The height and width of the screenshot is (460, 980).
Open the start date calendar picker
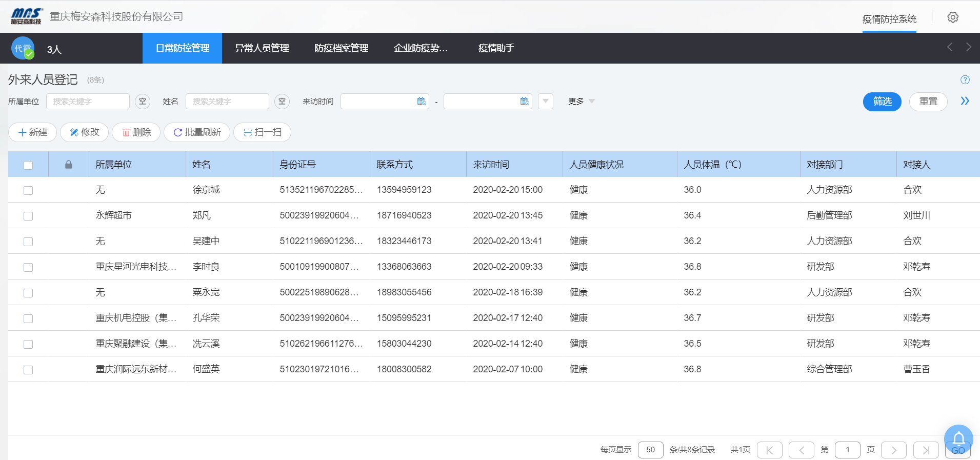pos(422,102)
